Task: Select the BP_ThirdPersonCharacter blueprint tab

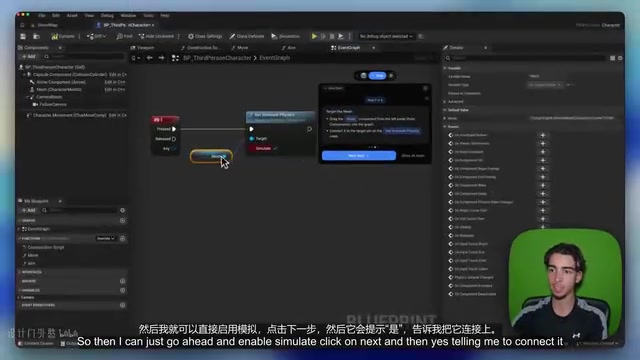Action: (x=125, y=25)
